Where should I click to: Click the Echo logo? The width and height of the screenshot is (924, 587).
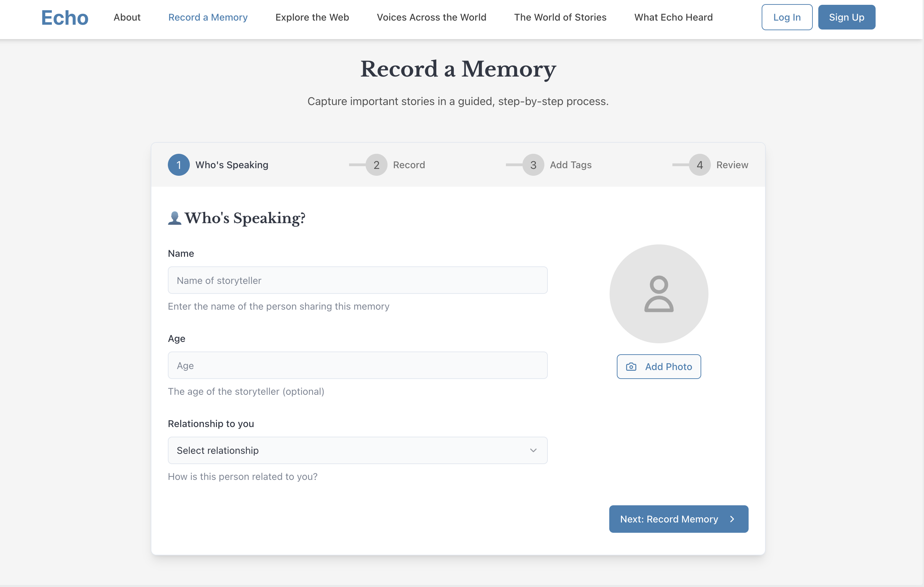coord(65,18)
